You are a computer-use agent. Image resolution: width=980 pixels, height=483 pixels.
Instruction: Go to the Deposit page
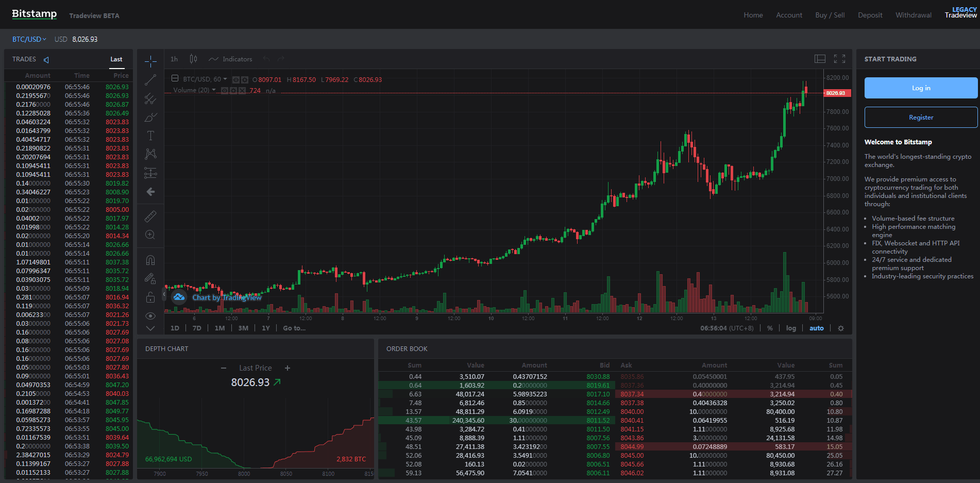pyautogui.click(x=870, y=15)
